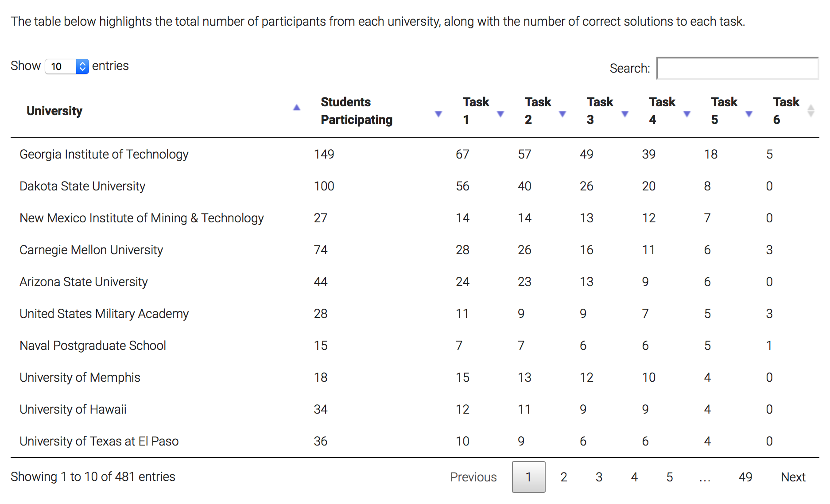The image size is (830, 504).
Task: Jump to page 4 of table
Action: point(634,477)
